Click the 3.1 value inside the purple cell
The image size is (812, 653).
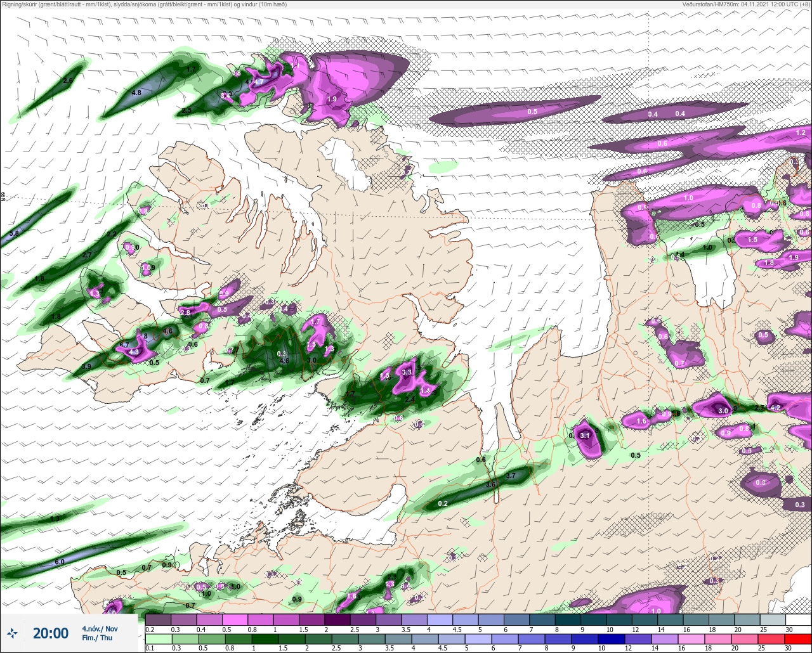pyautogui.click(x=586, y=436)
